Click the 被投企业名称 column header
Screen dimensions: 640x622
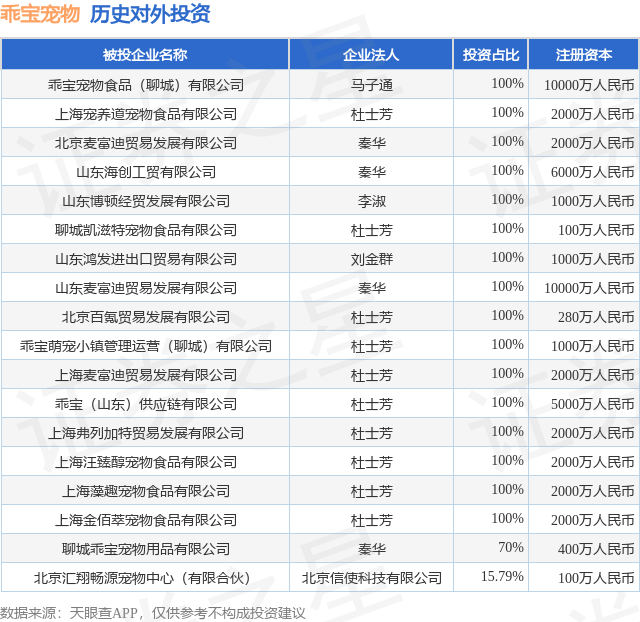point(145,55)
